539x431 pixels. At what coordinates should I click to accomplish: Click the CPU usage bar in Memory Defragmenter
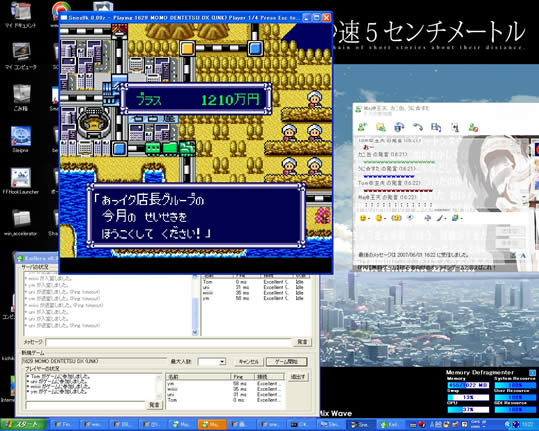(x=468, y=409)
